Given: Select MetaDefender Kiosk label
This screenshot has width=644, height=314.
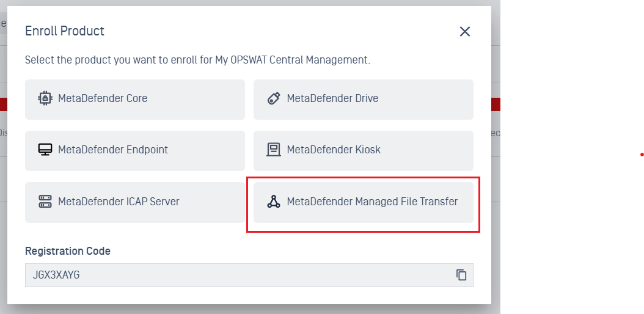Looking at the screenshot, I should click(x=334, y=150).
